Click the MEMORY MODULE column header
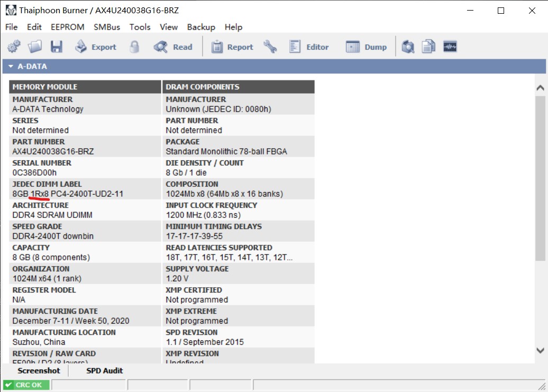Image resolution: width=548 pixels, height=392 pixels. point(85,87)
